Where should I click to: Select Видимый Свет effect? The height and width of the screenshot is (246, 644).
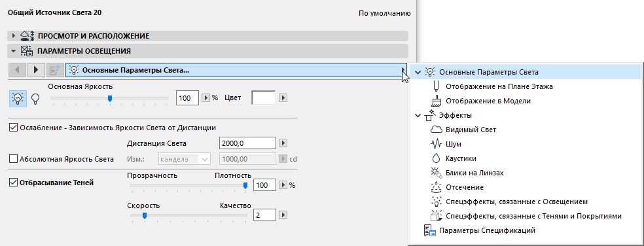pos(471,130)
